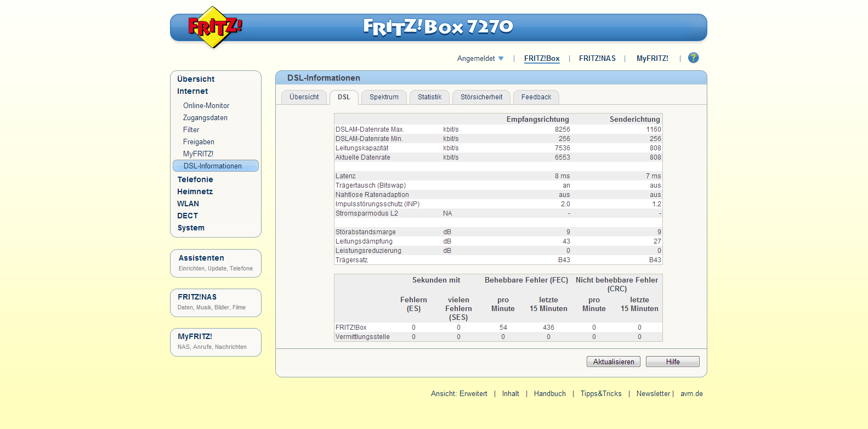
Task: Open the Statistik tab
Action: (429, 97)
